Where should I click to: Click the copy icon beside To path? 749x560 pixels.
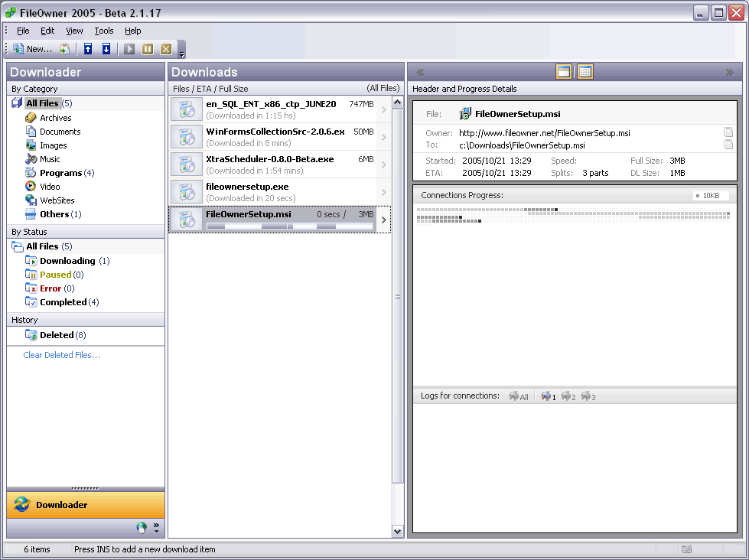click(728, 145)
